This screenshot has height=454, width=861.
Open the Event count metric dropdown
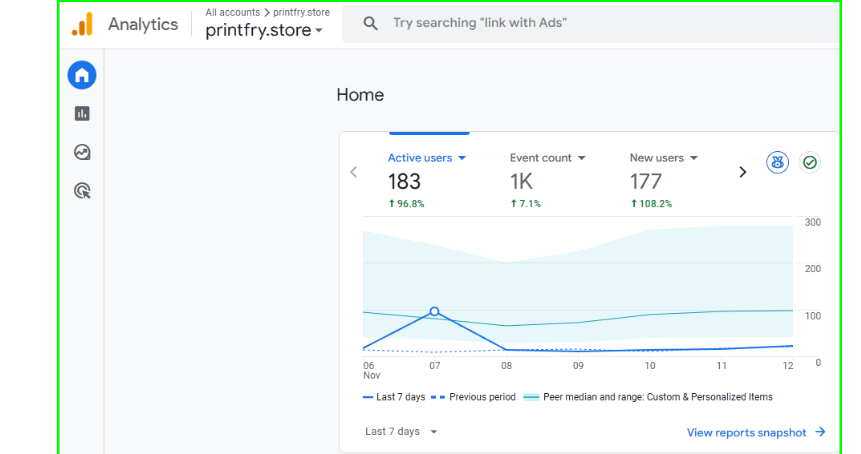[547, 158]
